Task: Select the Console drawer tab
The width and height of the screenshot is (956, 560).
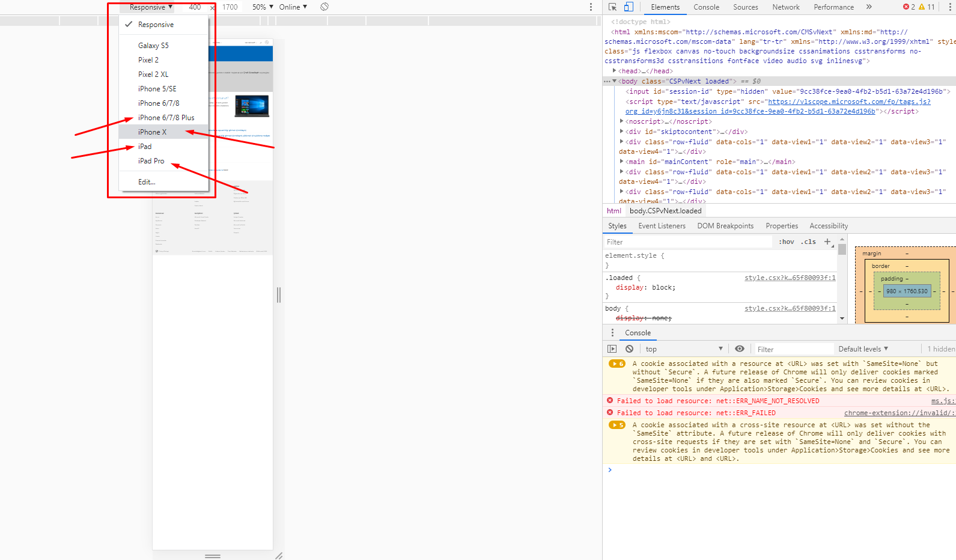Action: [638, 333]
